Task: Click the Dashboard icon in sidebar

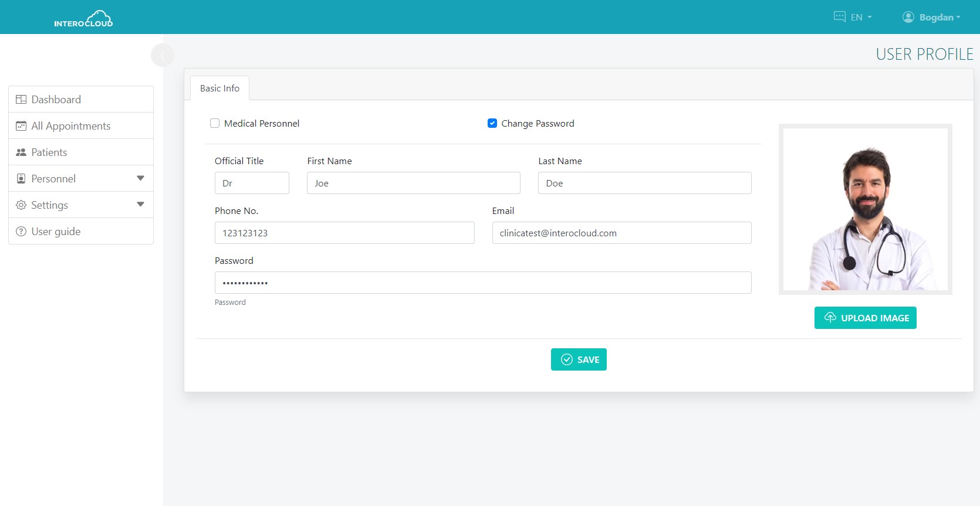Action: pos(21,100)
